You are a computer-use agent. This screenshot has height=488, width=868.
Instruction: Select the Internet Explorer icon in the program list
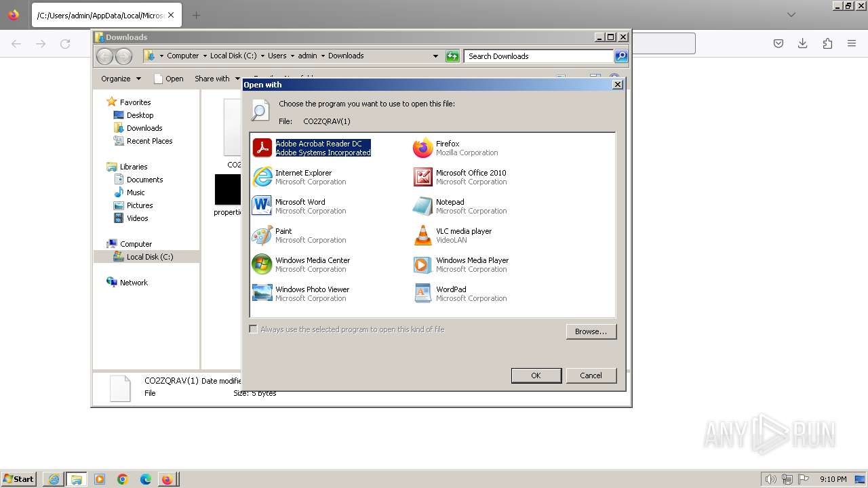262,177
